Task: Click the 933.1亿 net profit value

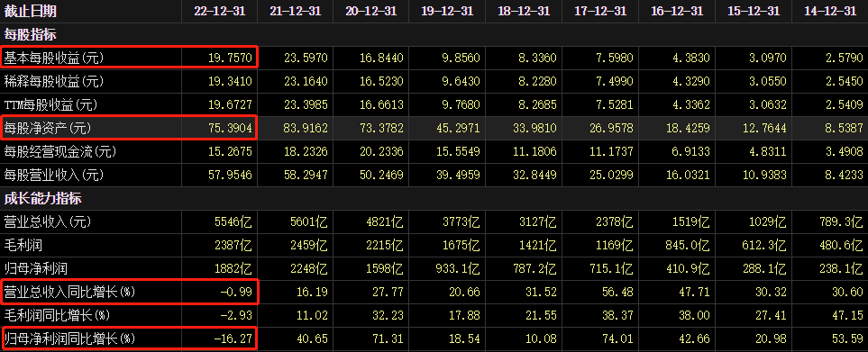Action: coord(457,269)
